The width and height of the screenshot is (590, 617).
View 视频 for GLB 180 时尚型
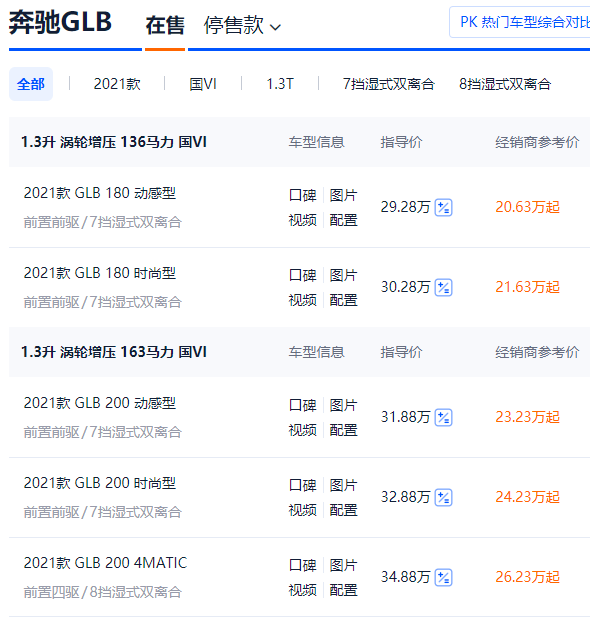[303, 300]
